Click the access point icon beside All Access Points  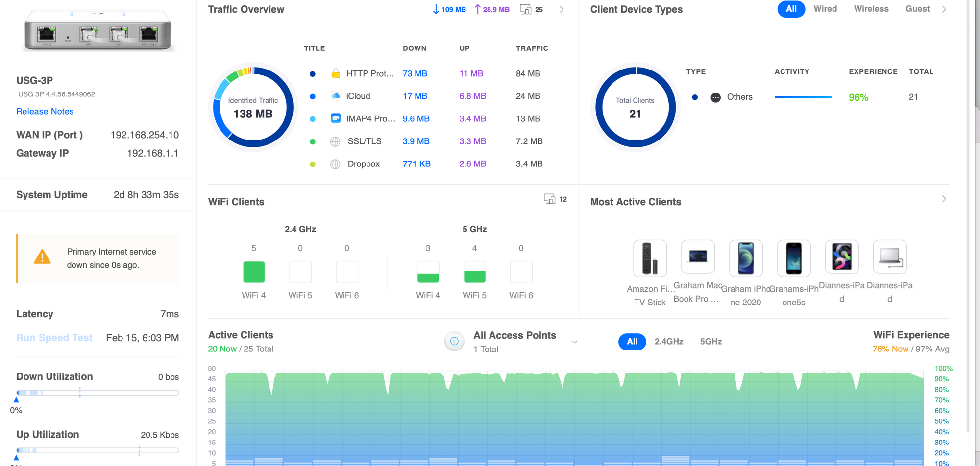pyautogui.click(x=454, y=341)
